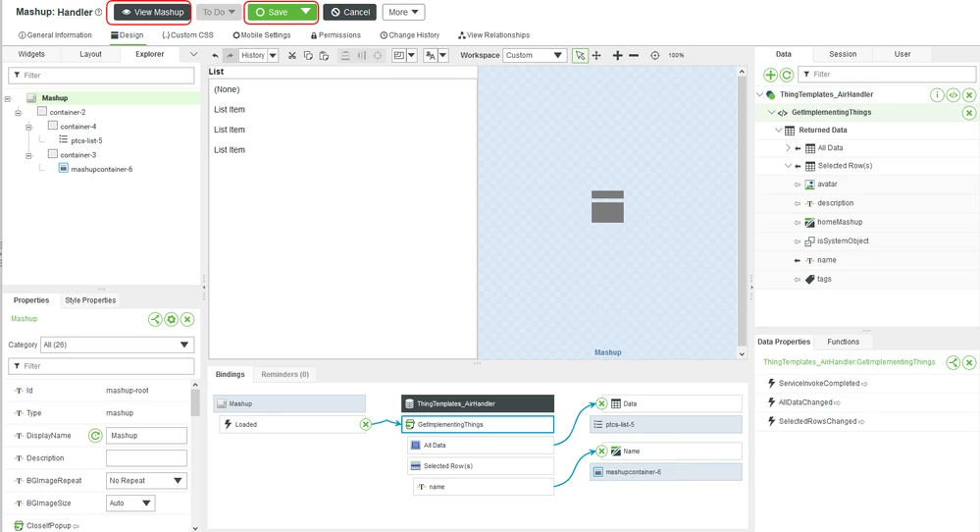Cut the selected widget with scissors icon
Screen dimensions: 980x532
click(x=292, y=55)
